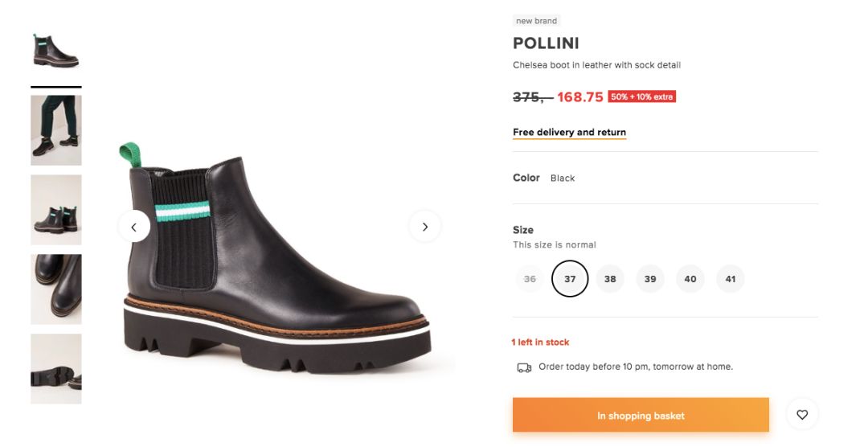View thumbnail of boot sole detail

[55, 368]
